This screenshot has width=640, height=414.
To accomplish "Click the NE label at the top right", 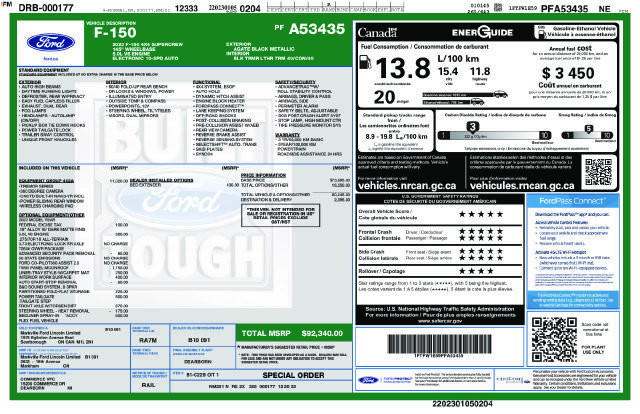I will (x=604, y=9).
